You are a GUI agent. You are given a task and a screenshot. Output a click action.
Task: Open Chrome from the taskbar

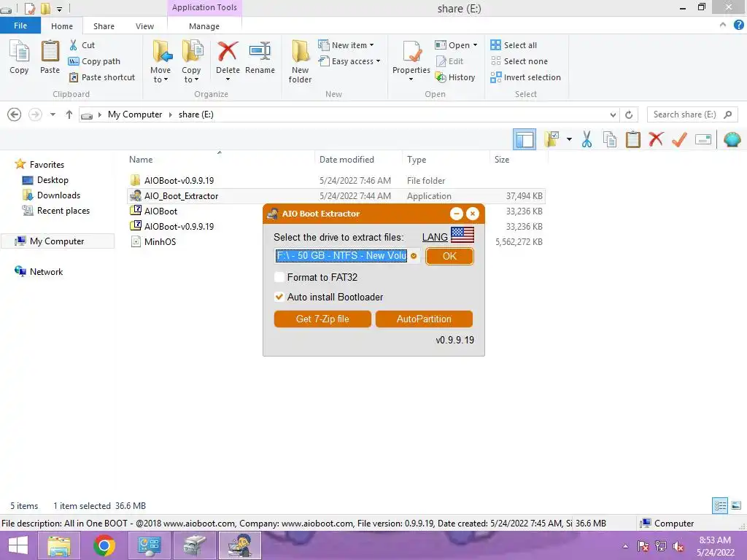pos(104,545)
